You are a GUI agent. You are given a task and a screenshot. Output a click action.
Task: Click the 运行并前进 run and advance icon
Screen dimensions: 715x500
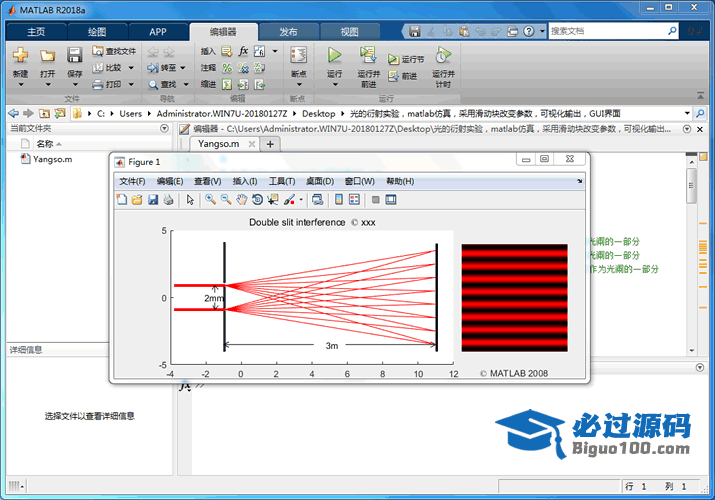click(x=368, y=55)
